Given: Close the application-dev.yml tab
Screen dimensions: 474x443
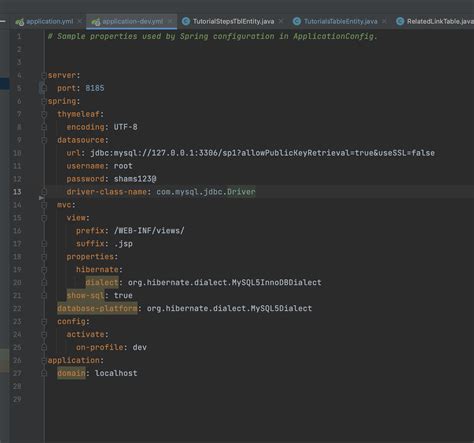Looking at the screenshot, I should (170, 21).
